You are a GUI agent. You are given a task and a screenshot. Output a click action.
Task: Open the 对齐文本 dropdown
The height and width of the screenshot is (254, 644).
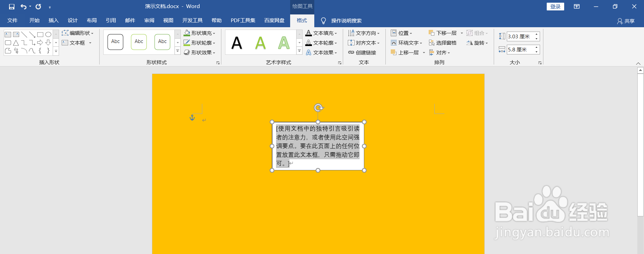364,43
